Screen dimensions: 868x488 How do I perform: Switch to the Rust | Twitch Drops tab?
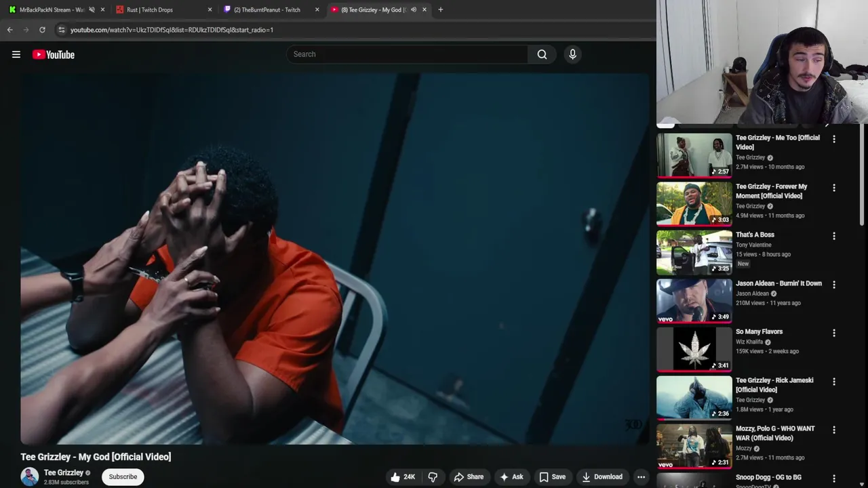149,9
